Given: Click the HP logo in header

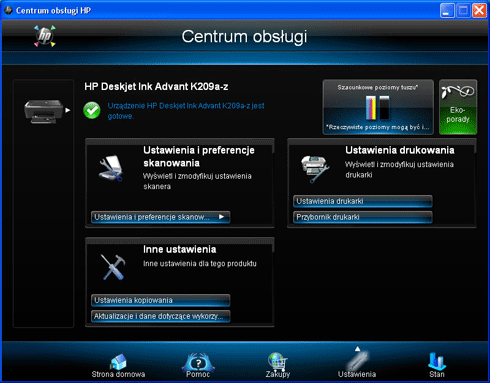Looking at the screenshot, I should 45,36.
